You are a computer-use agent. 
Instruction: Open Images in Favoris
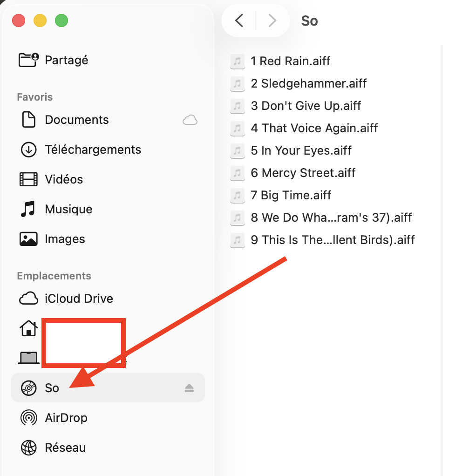coord(65,239)
